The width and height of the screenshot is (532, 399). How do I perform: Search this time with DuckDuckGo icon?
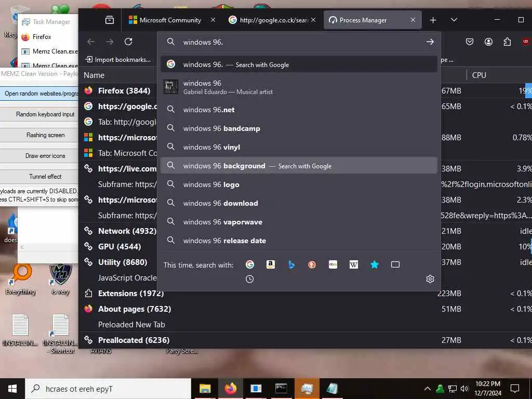tap(312, 264)
